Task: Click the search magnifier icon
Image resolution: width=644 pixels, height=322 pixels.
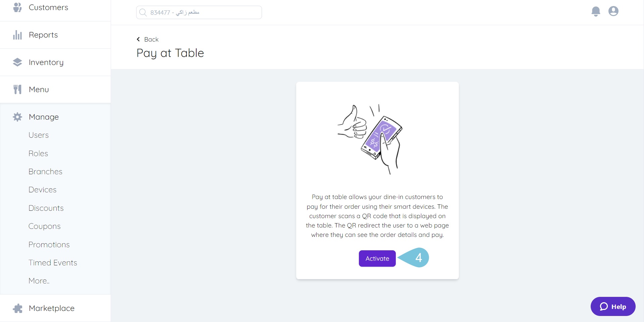Action: coord(143,12)
